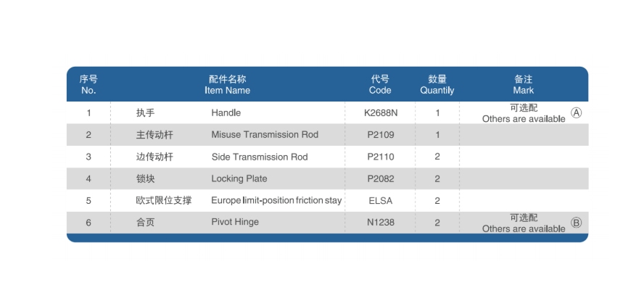Image resolution: width=644 pixels, height=293 pixels.
Task: Select code K2688N in Handle row
Action: click(381, 112)
